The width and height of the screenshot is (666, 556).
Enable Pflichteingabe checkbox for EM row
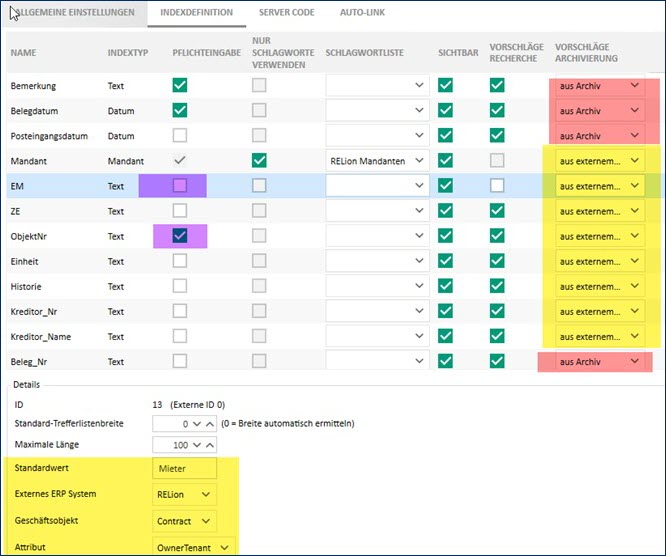pyautogui.click(x=180, y=185)
